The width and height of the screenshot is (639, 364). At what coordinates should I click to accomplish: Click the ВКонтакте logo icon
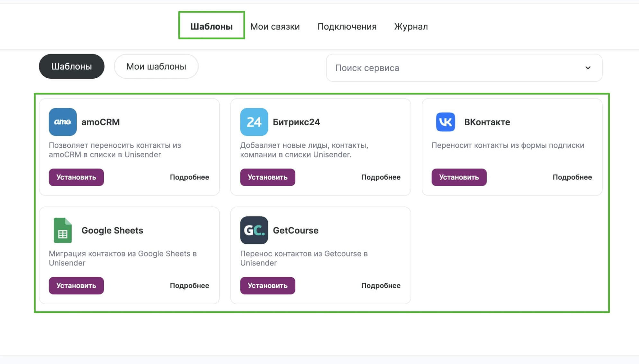[x=446, y=122]
